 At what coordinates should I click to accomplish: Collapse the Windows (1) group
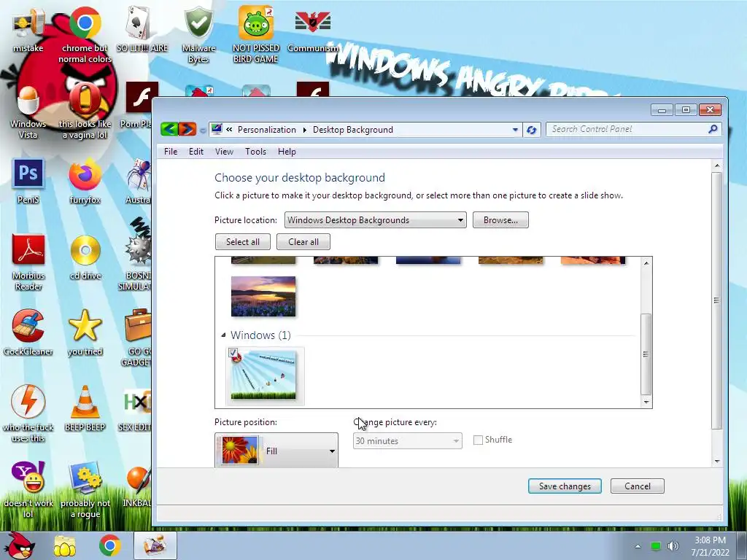(223, 335)
